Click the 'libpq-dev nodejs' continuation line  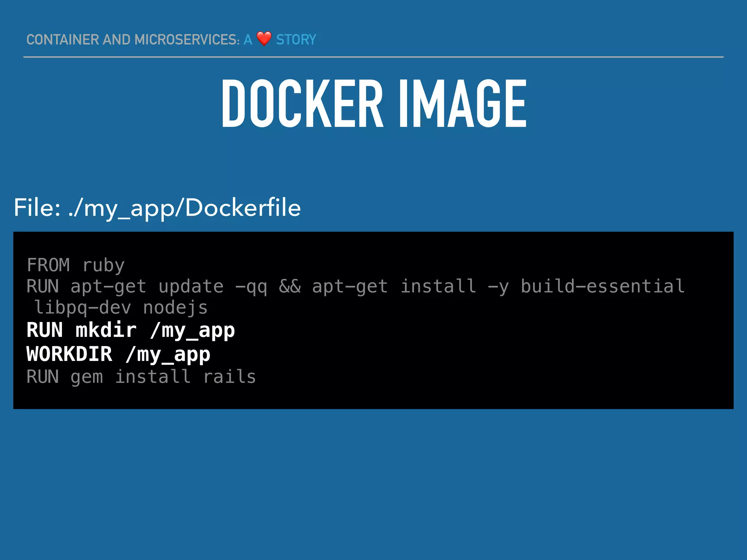click(121, 308)
